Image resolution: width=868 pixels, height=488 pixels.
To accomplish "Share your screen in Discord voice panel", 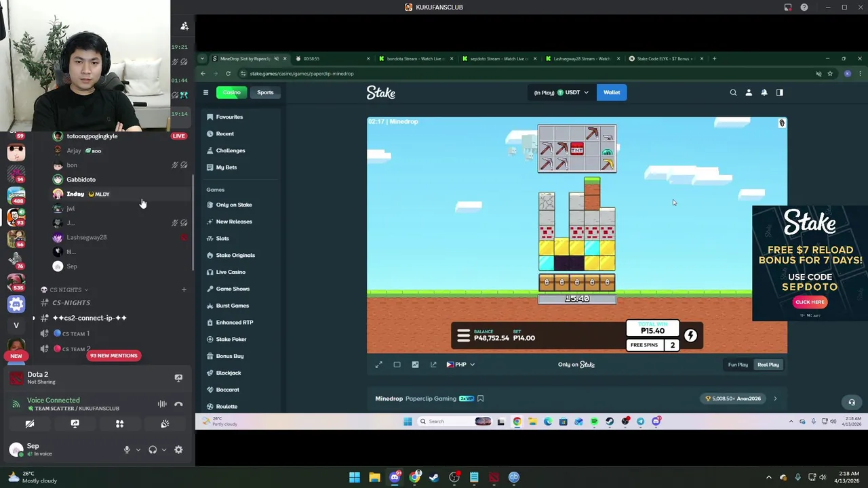I will coord(75,424).
